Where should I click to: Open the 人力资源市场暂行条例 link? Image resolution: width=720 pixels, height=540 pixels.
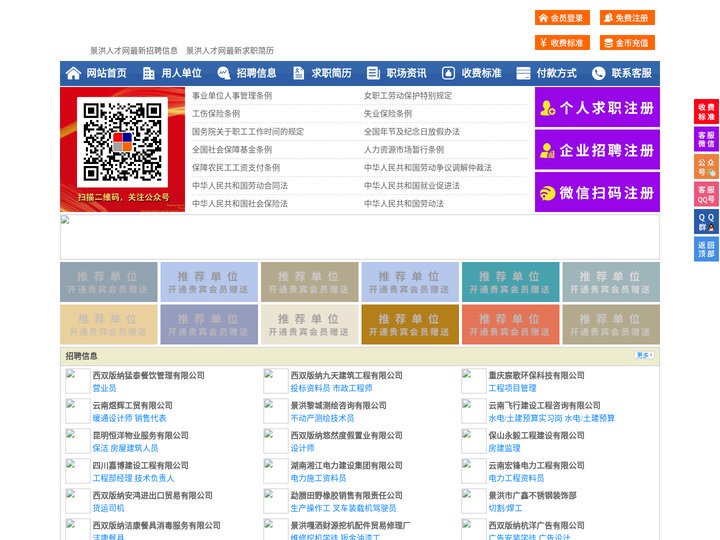click(404, 150)
